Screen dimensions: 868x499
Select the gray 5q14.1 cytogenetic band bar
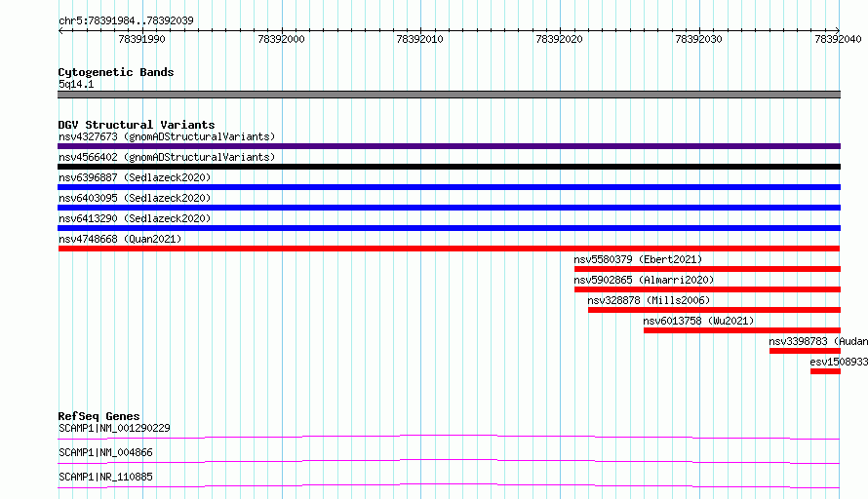[x=449, y=95]
